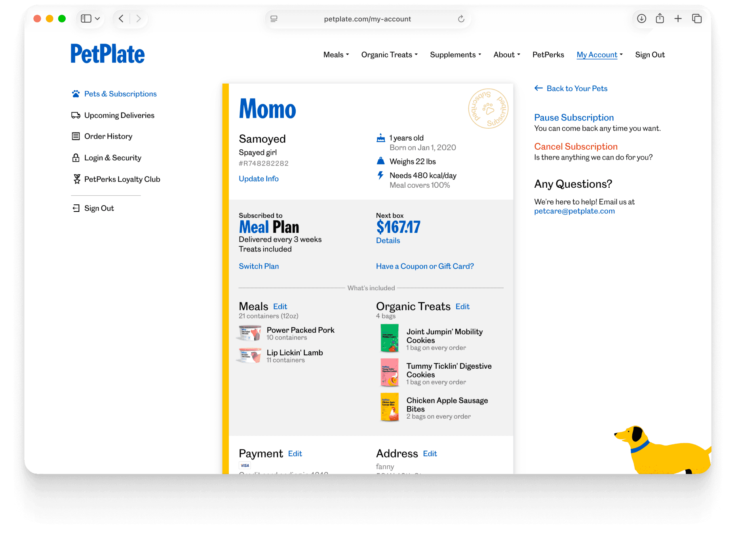736x560 pixels.
Task: Open the Safari sidebar chevron dropdown
Action: click(x=97, y=19)
